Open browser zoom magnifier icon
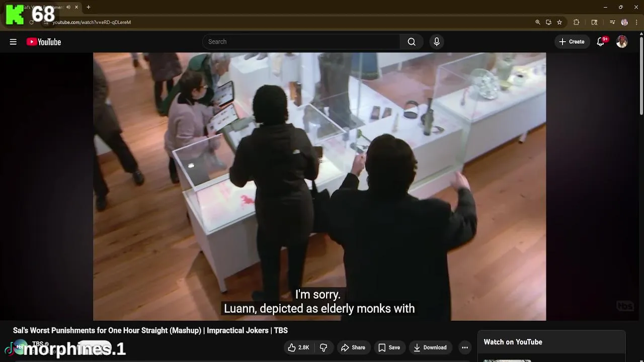 538,22
